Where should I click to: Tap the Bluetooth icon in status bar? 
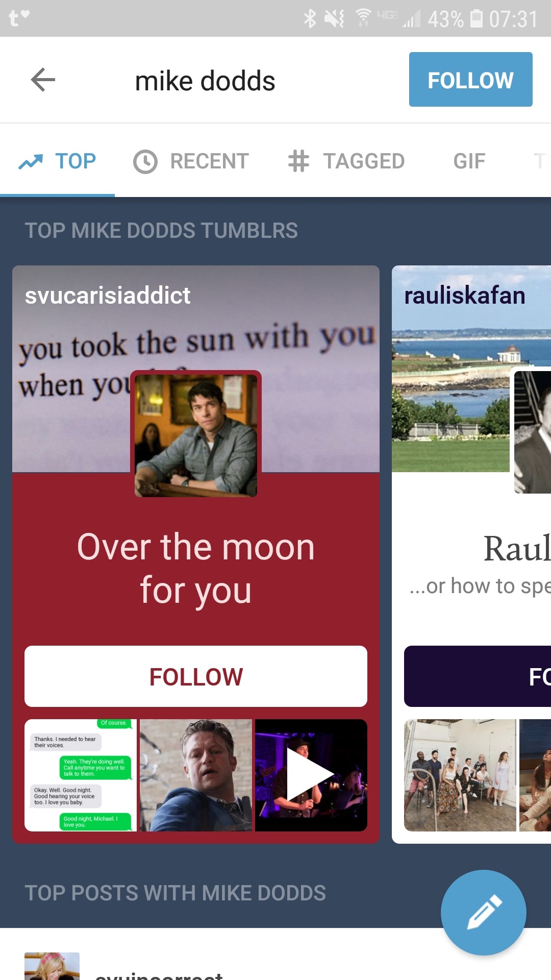(310, 19)
